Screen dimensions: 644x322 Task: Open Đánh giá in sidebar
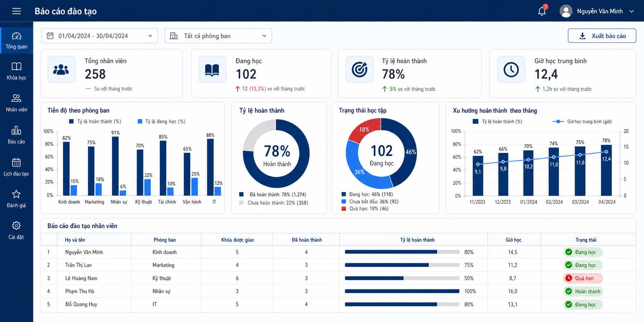(x=16, y=199)
